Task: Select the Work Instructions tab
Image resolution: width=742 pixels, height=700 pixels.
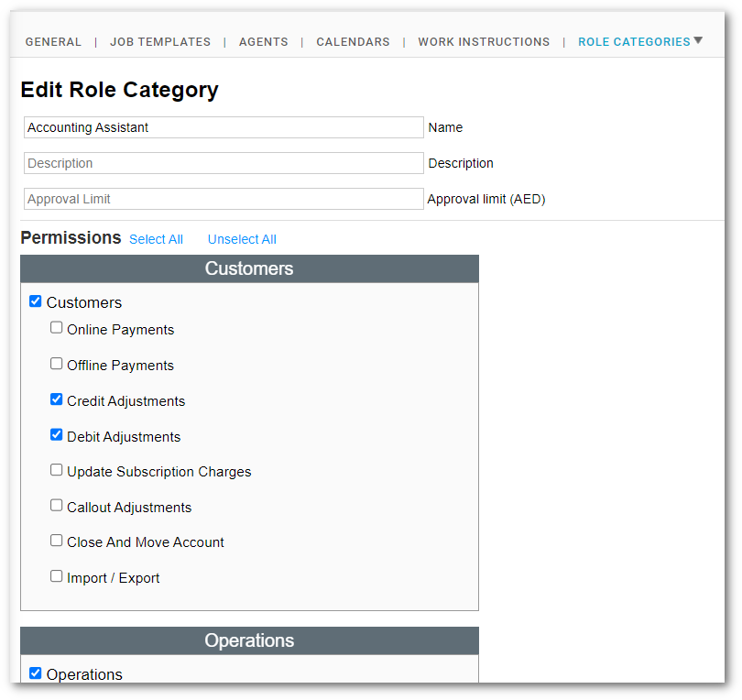Action: [x=484, y=42]
